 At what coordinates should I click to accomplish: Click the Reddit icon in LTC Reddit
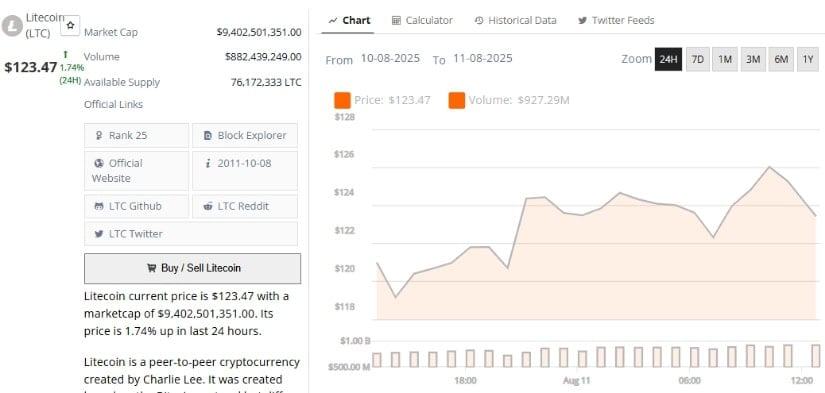click(x=208, y=206)
